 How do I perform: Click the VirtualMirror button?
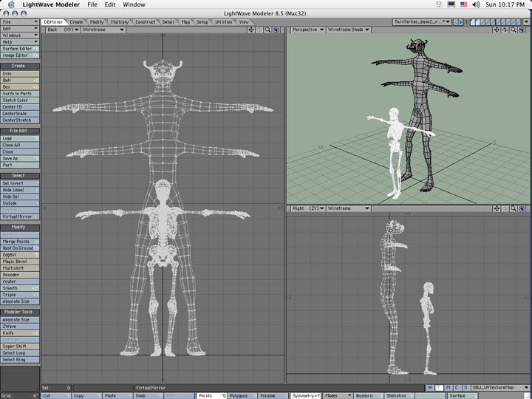click(20, 216)
